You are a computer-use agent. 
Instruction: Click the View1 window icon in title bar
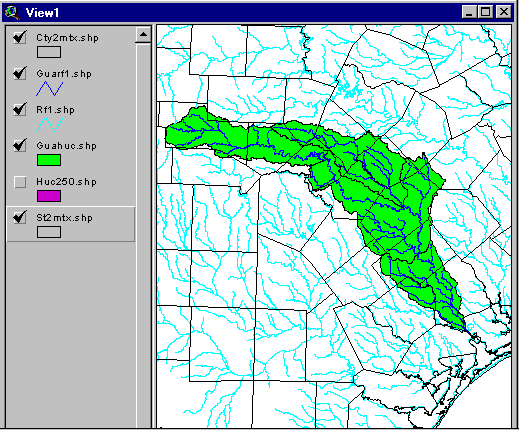pos(12,12)
